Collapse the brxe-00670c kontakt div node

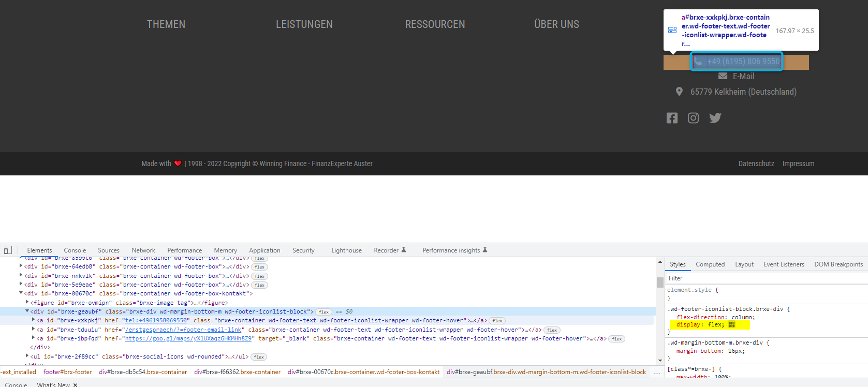tap(21, 293)
